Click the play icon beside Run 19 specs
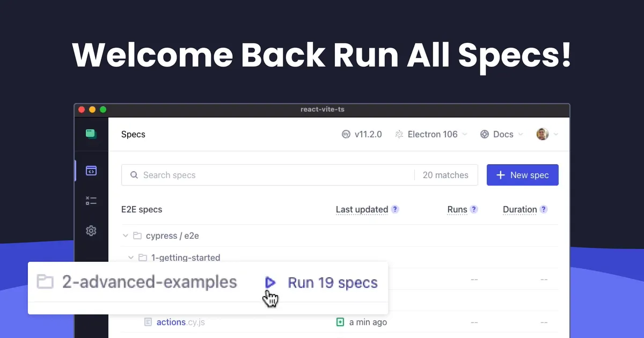This screenshot has width=644, height=338. [x=270, y=282]
